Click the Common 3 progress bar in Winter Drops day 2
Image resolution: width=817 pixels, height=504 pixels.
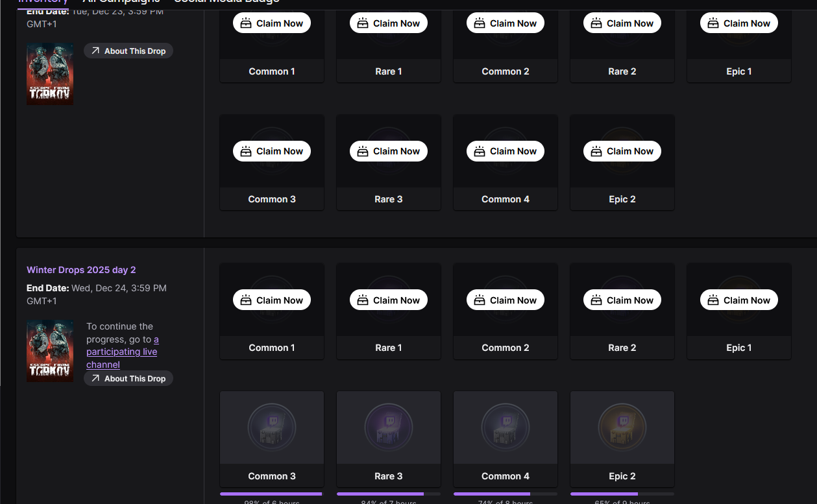tap(272, 494)
